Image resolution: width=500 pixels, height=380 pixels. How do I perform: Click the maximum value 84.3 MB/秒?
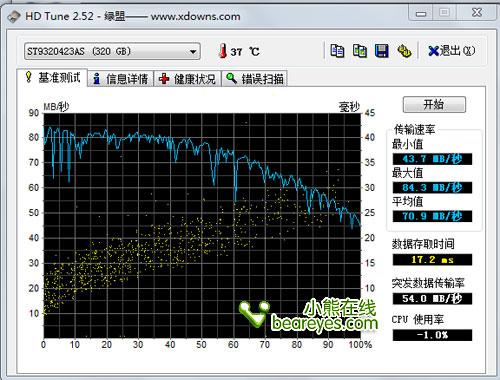pyautogui.click(x=432, y=187)
